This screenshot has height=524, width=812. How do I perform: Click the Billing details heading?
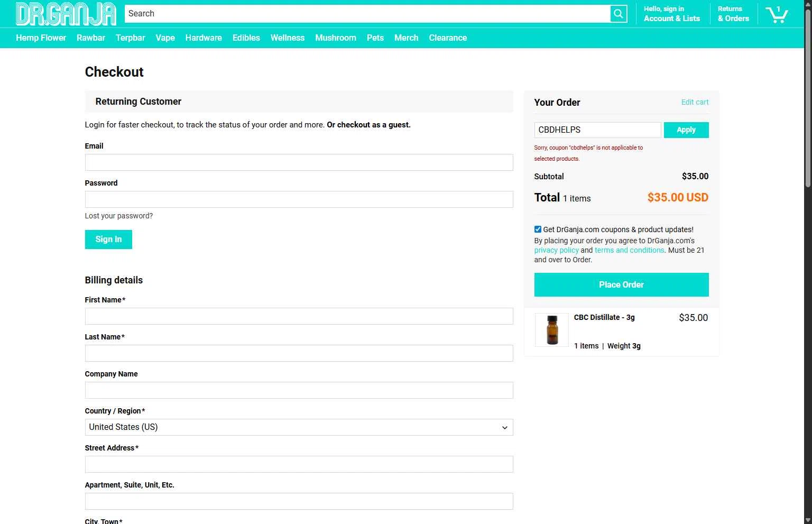[114, 280]
